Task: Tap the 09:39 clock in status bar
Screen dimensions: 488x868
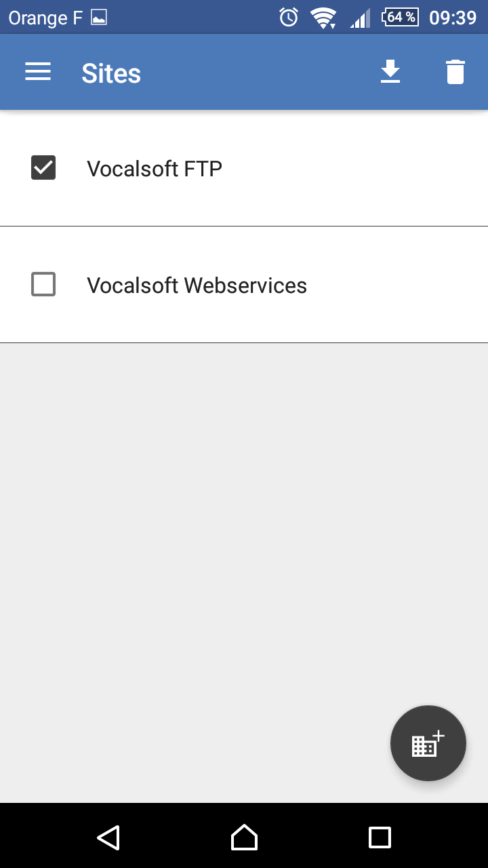Action: coord(453,18)
